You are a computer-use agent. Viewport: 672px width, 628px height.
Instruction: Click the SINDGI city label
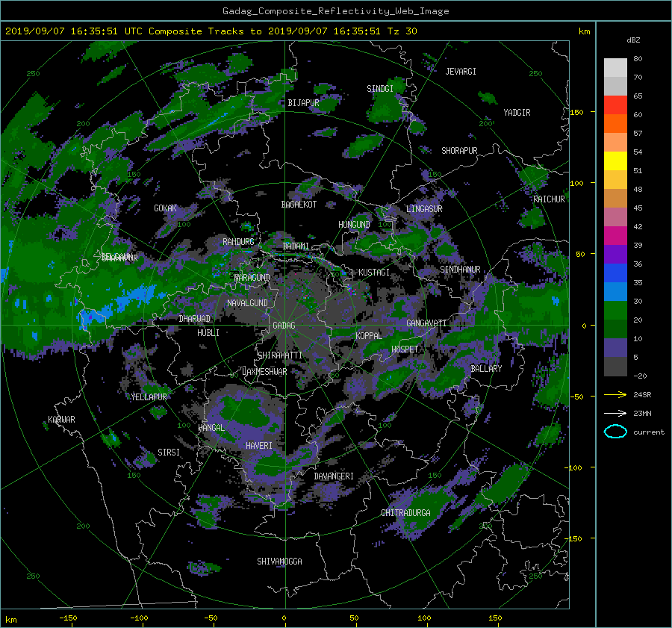point(380,89)
